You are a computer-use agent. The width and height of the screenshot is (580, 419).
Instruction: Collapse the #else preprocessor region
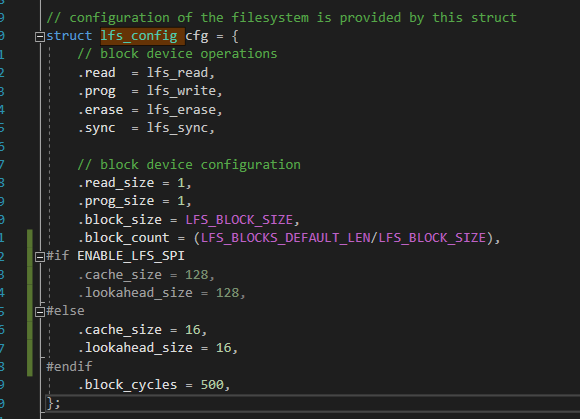(x=40, y=312)
